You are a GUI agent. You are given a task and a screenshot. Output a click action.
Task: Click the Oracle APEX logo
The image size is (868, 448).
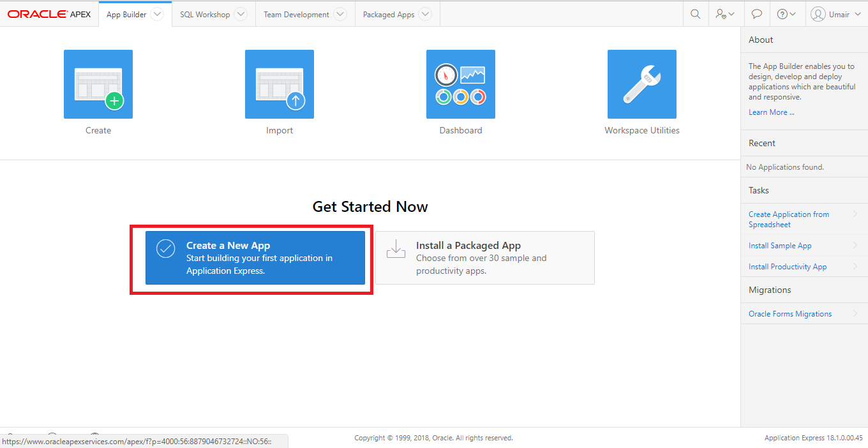click(49, 14)
